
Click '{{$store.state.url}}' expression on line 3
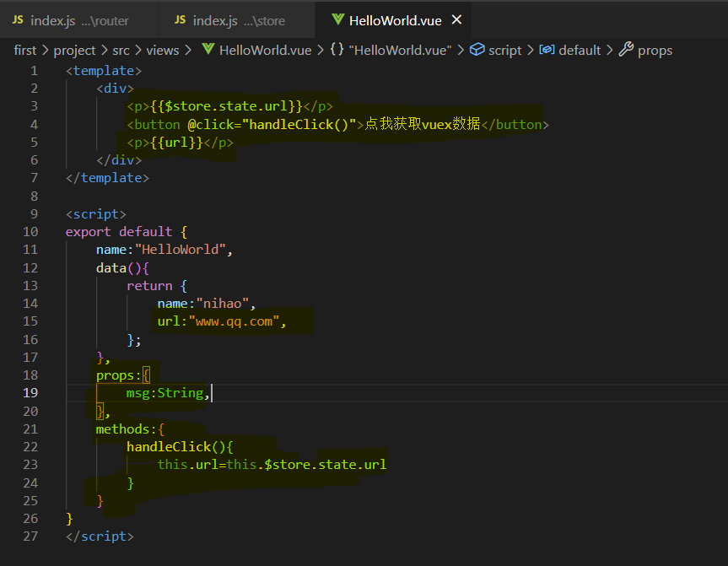[x=227, y=106]
